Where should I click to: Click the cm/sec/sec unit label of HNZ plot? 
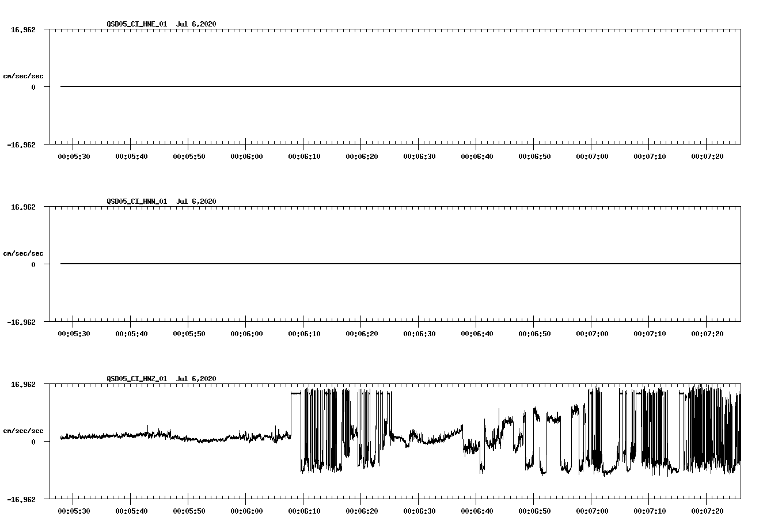(x=23, y=431)
